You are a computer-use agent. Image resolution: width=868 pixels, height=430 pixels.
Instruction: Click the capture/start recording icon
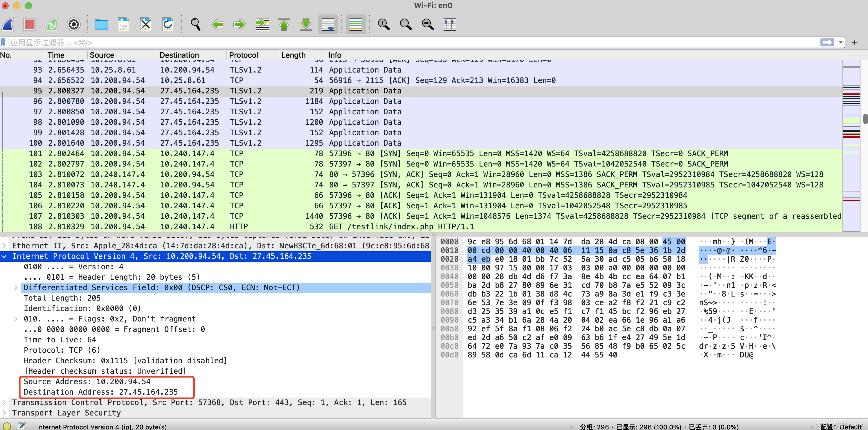coord(10,24)
